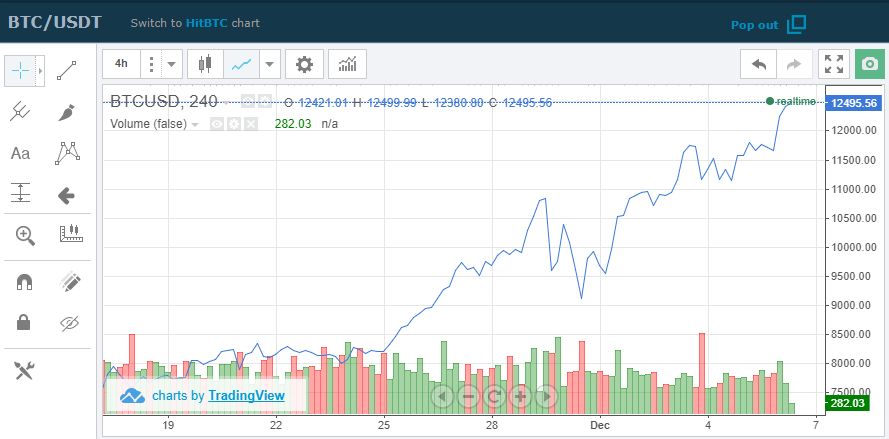Screen dimensions: 889x439
Task: Select the 4h interval button
Action: point(121,64)
